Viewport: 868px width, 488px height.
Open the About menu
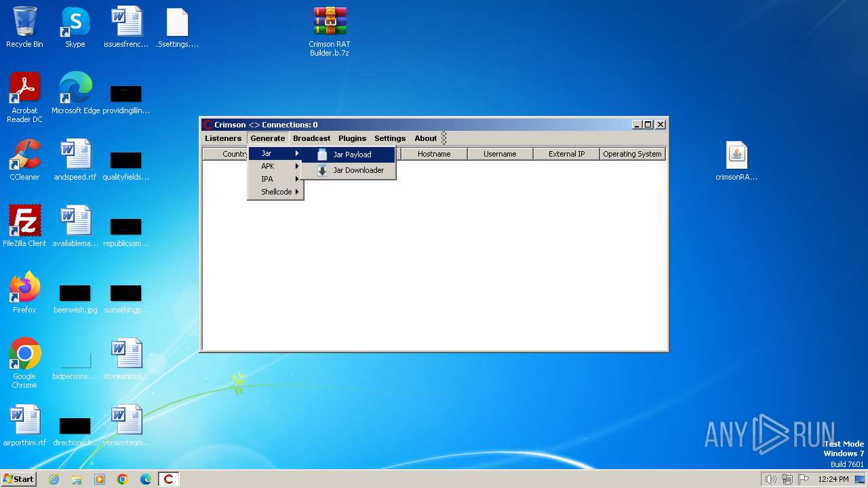point(426,138)
